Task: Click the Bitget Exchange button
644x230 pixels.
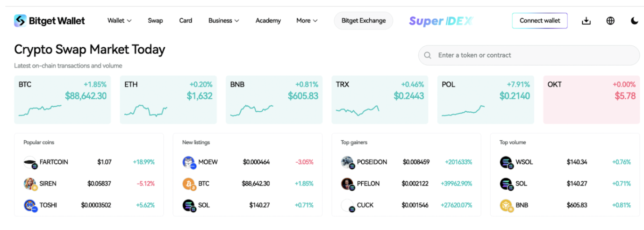Action: [363, 21]
